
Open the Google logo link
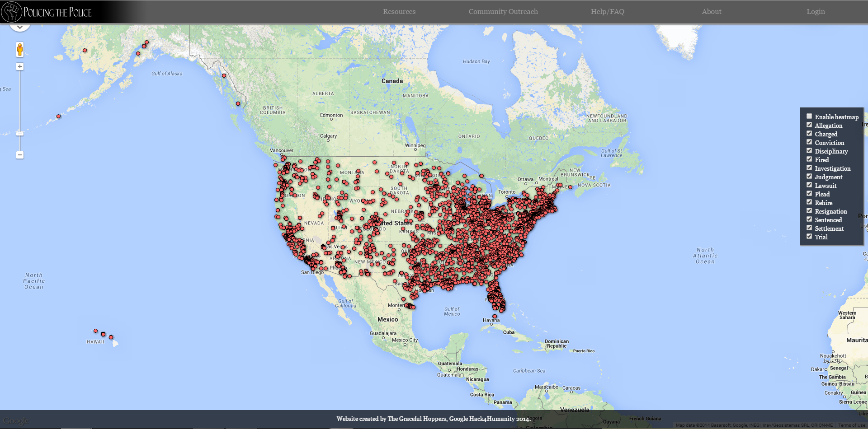(x=16, y=421)
